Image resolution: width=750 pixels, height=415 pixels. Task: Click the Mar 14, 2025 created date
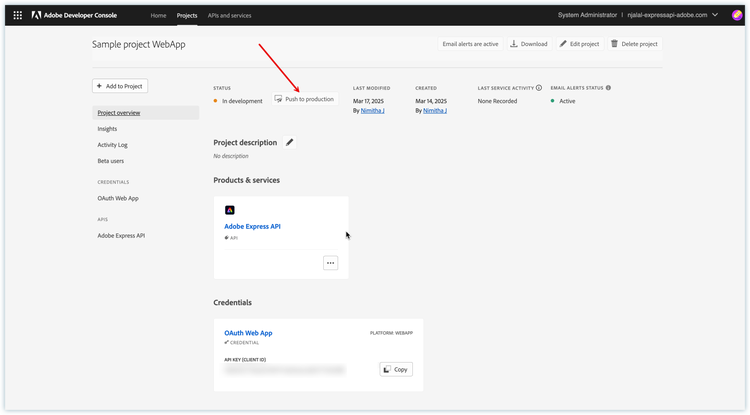coord(431,101)
